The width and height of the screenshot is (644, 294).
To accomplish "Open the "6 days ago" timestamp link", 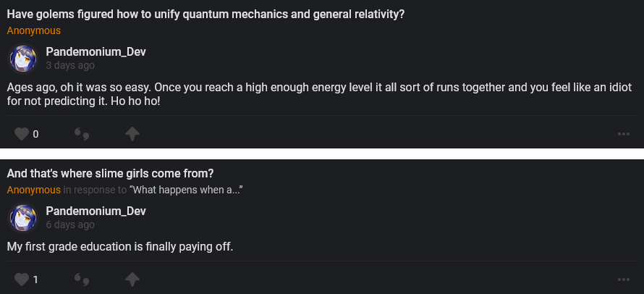I will 69,224.
